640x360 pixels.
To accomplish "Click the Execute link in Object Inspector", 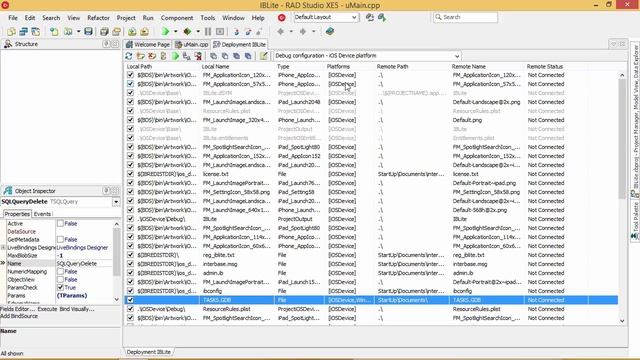I will click(47, 309).
